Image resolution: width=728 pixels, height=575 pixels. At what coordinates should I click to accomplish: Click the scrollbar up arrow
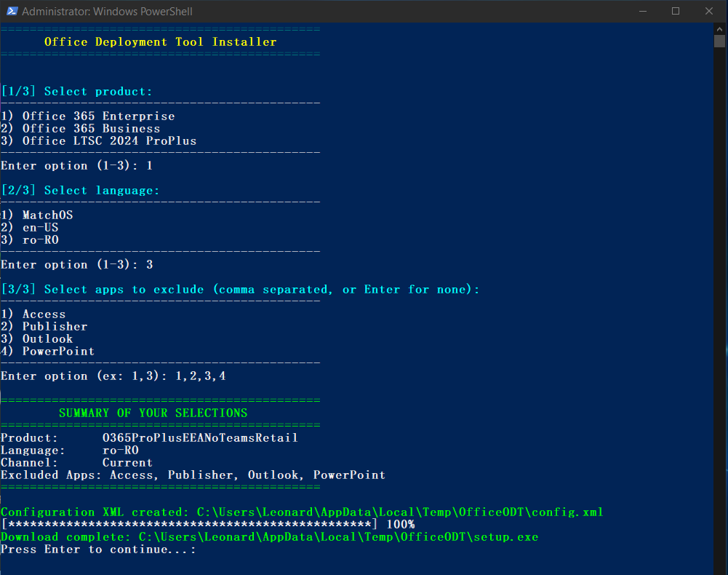point(720,29)
